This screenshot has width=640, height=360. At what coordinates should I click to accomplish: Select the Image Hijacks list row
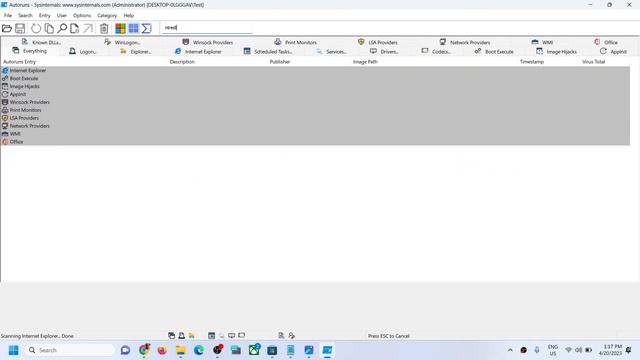coord(315,86)
